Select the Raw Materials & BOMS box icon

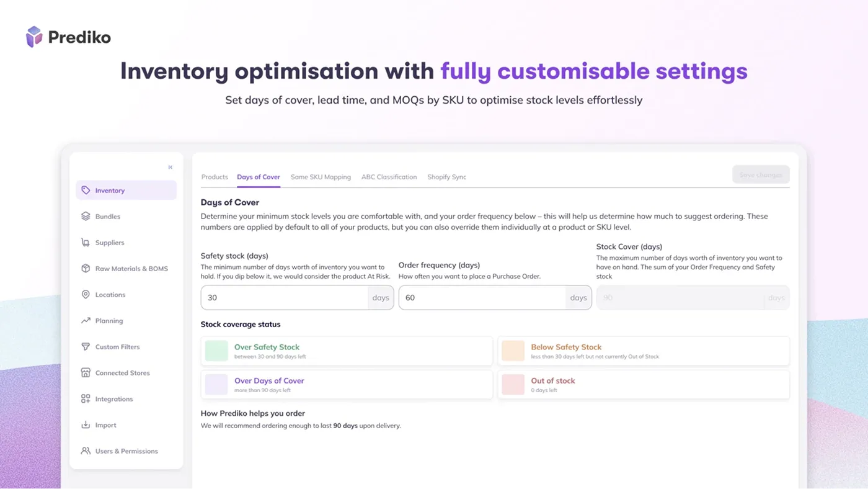(x=86, y=269)
